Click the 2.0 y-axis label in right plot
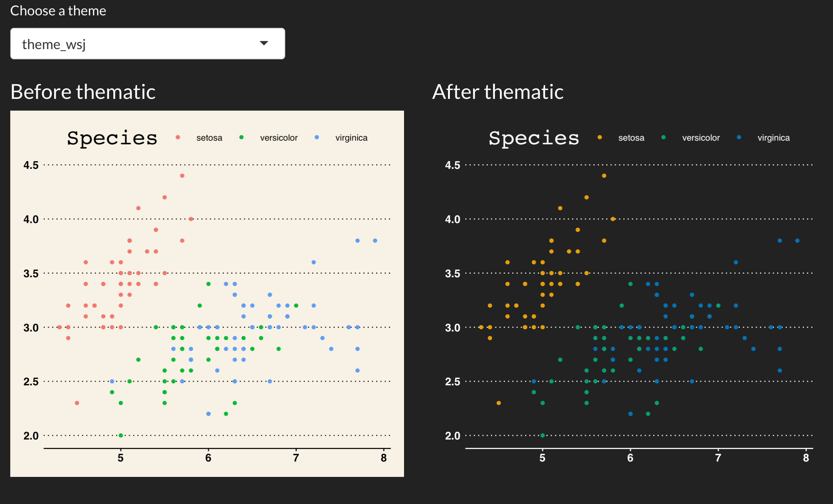Viewport: 833px width, 504px height. (452, 436)
